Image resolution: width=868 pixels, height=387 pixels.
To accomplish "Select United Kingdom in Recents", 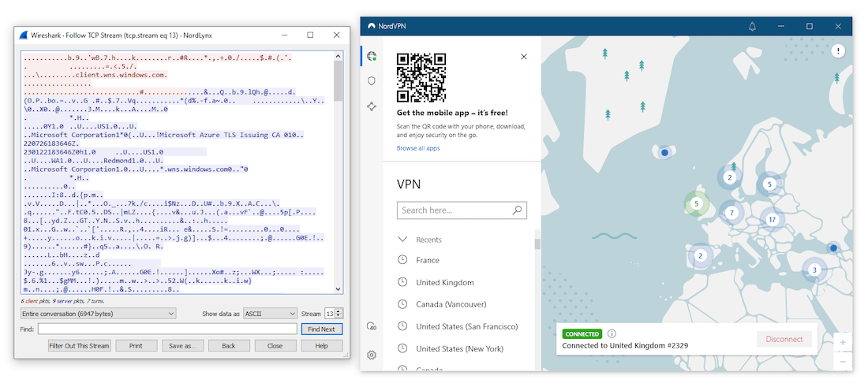I will (x=445, y=282).
